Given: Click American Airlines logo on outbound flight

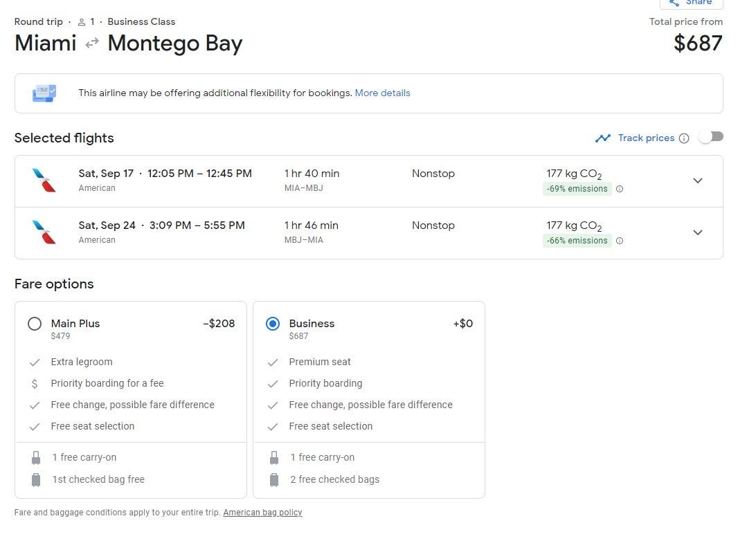Looking at the screenshot, I should click(x=44, y=180).
